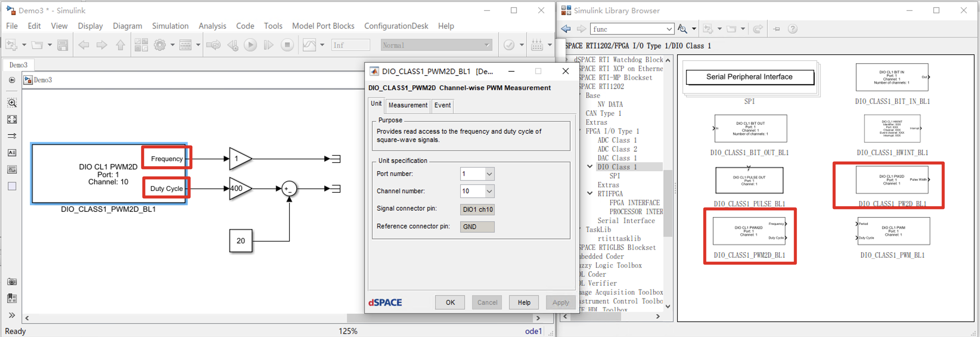The width and height of the screenshot is (980, 337).
Task: Open the Channel number dropdown
Action: pos(489,191)
